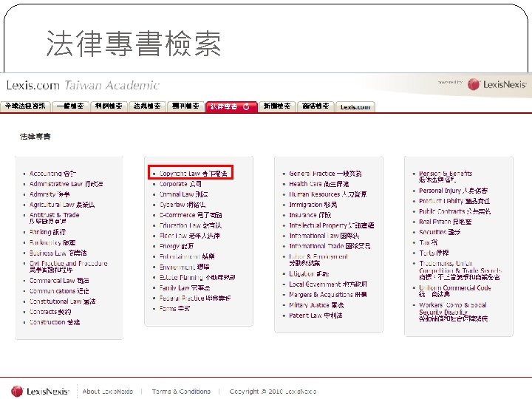
Task: Click the International Law link
Action: point(324,236)
